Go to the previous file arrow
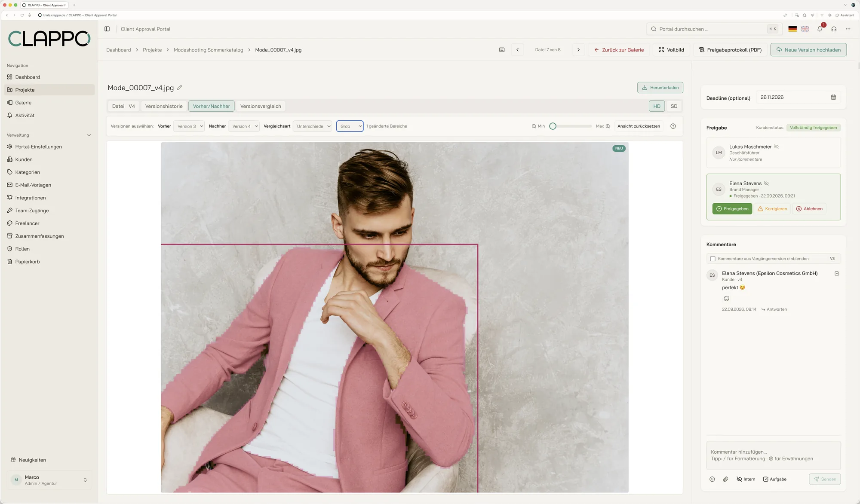 [x=517, y=50]
